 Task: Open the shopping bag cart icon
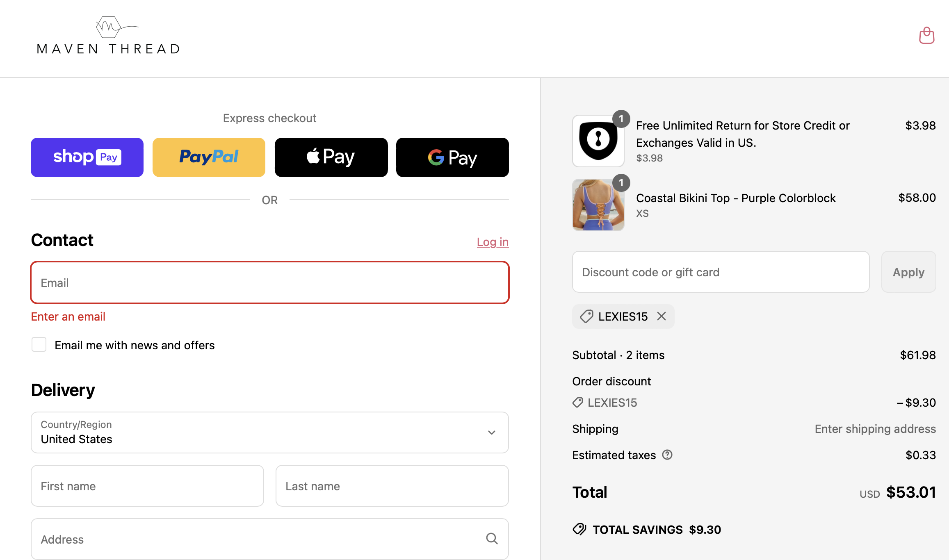926,35
